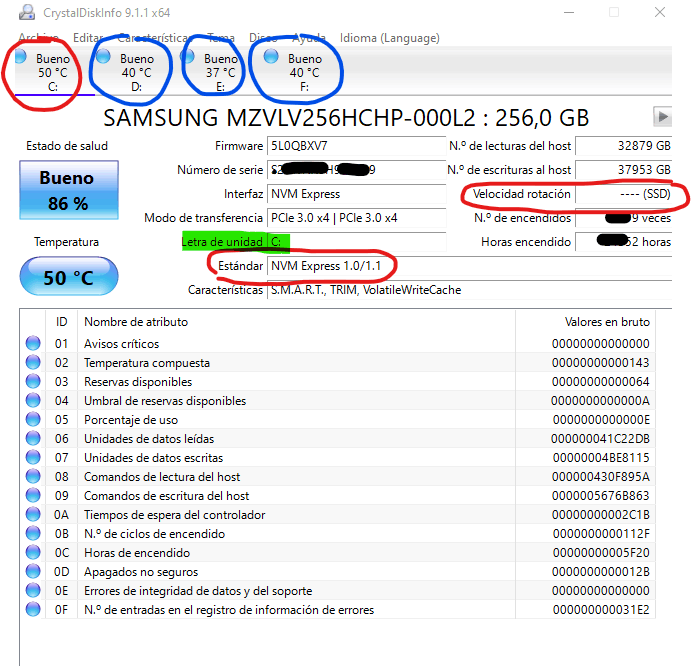Image resolution: width=692 pixels, height=666 pixels.
Task: Click the status orb for Unidades de datos escritas
Action: [33, 457]
